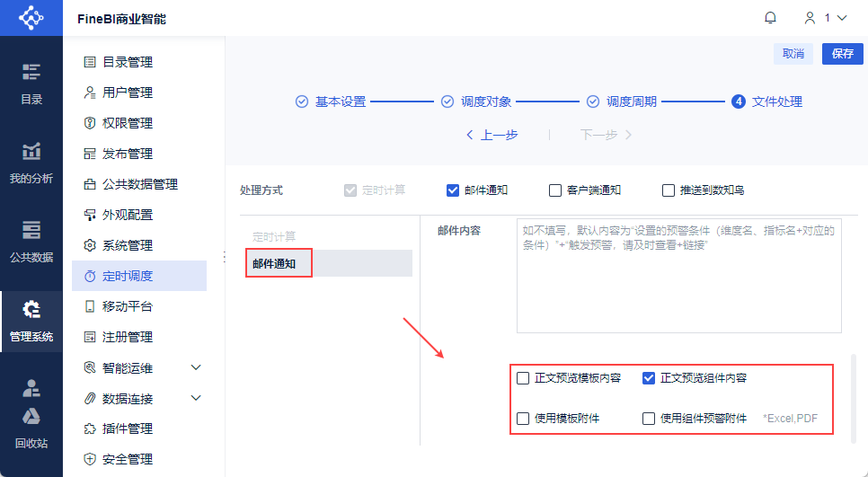
Task: Select the 邮件通知 side tab
Action: [x=329, y=263]
